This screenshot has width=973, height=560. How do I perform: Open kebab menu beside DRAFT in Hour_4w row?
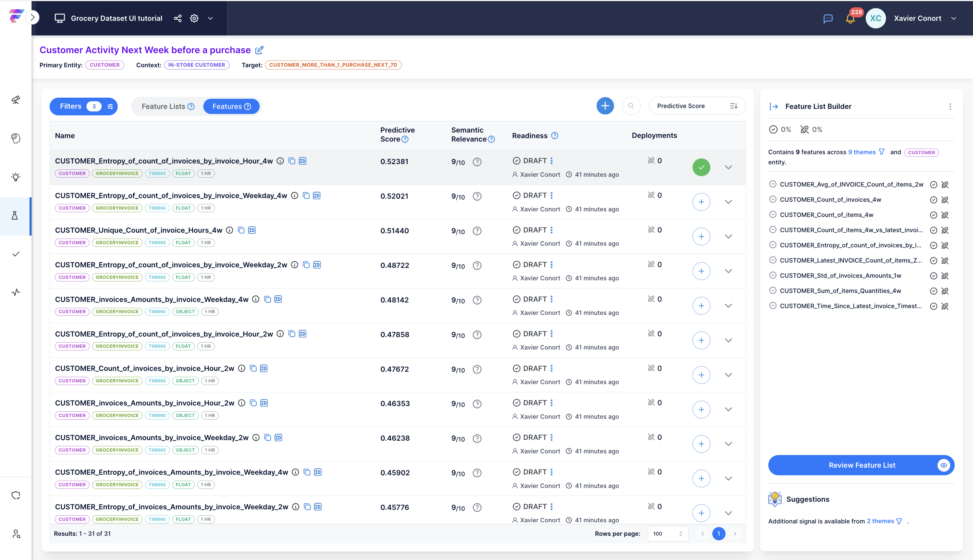(x=552, y=161)
